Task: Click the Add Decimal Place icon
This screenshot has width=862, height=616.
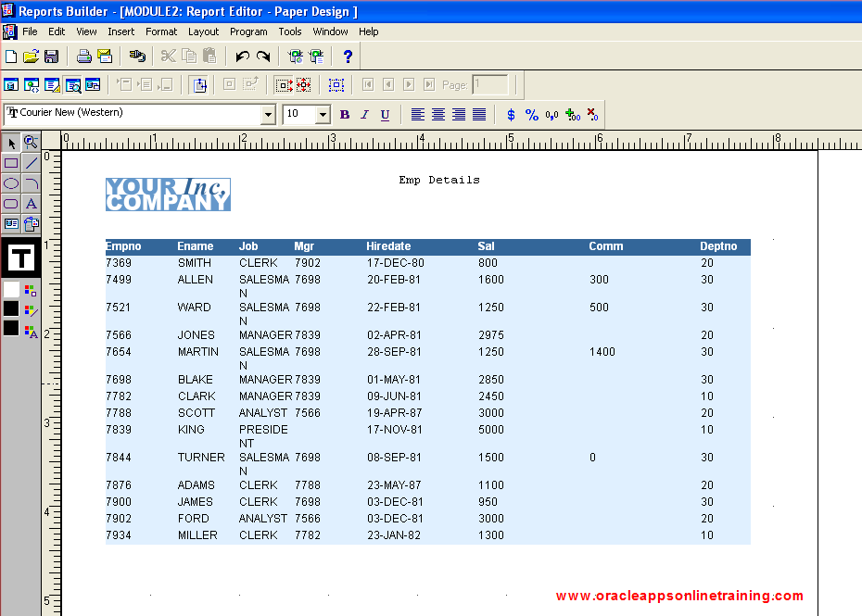Action: click(572, 114)
